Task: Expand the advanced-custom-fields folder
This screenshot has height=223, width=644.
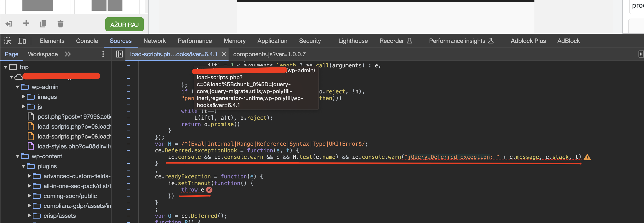Action: pos(29,176)
